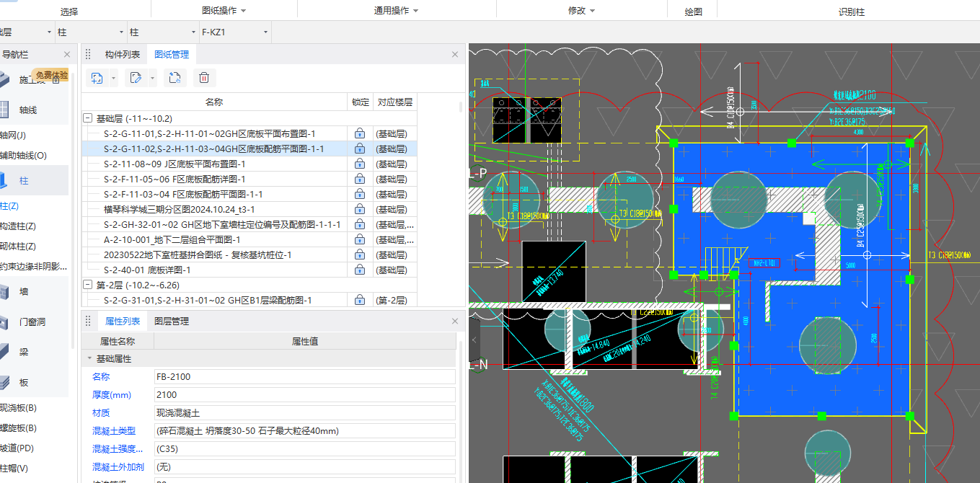Click the refresh drawing icon beside the trash

click(174, 78)
